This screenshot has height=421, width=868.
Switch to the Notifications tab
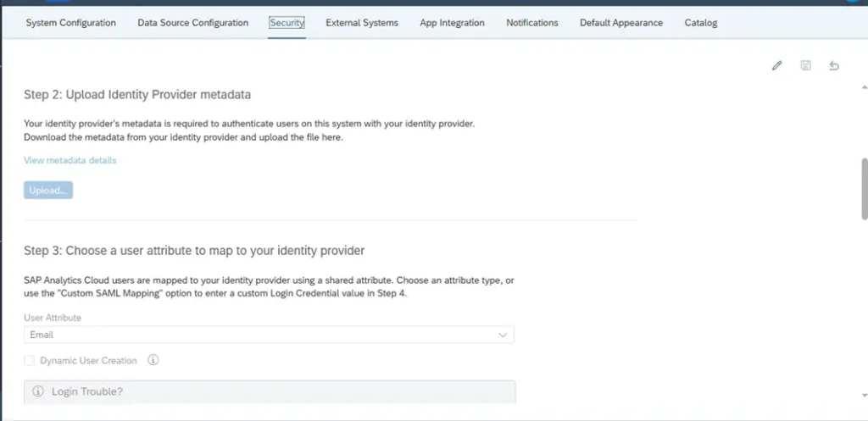pyautogui.click(x=532, y=23)
